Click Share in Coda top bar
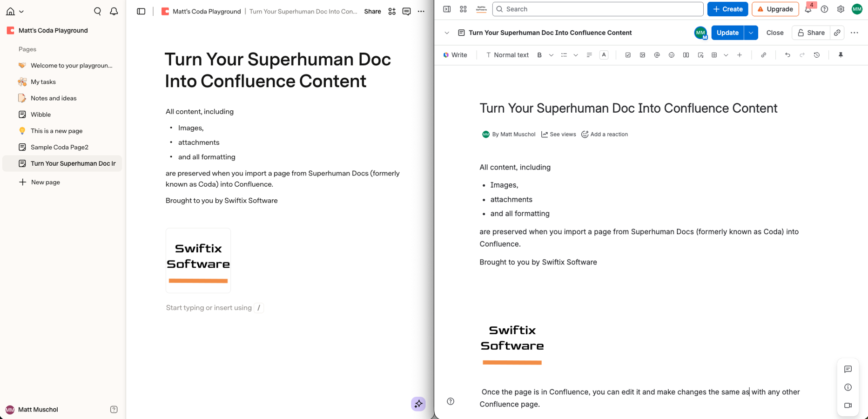The image size is (868, 419). pos(372,11)
